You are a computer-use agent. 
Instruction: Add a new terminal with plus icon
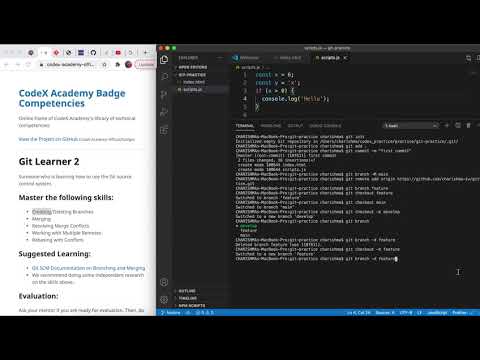pyautogui.click(x=447, y=126)
